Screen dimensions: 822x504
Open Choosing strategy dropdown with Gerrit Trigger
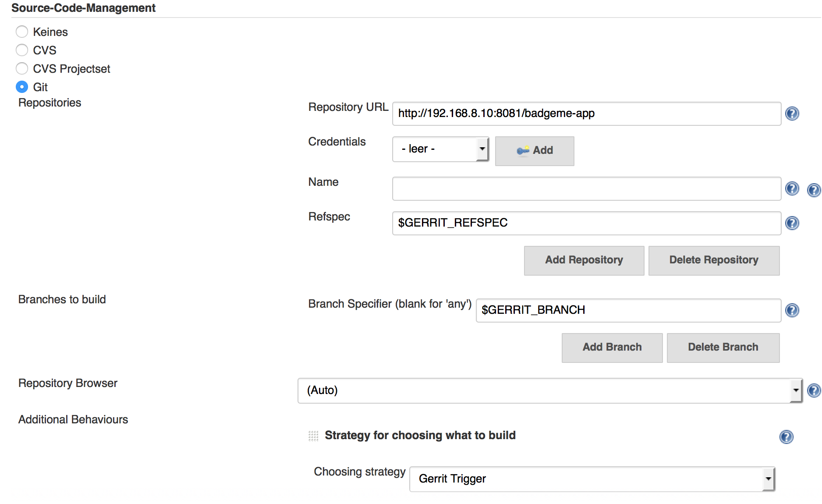coord(592,479)
